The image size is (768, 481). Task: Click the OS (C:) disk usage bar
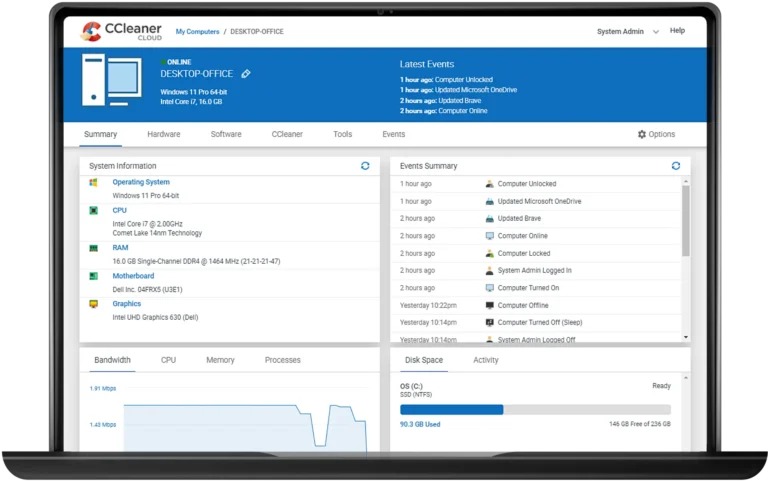click(x=535, y=409)
